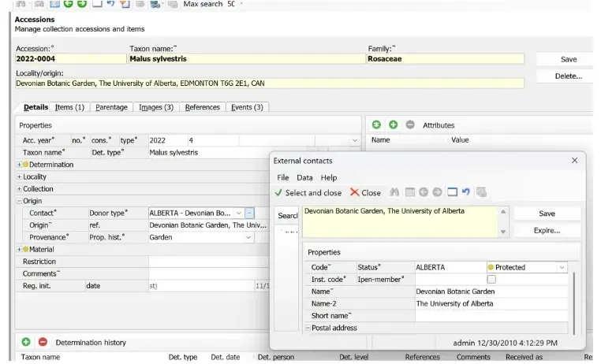Expand the Locality section
This screenshot has width=601, height=364.
point(19,176)
